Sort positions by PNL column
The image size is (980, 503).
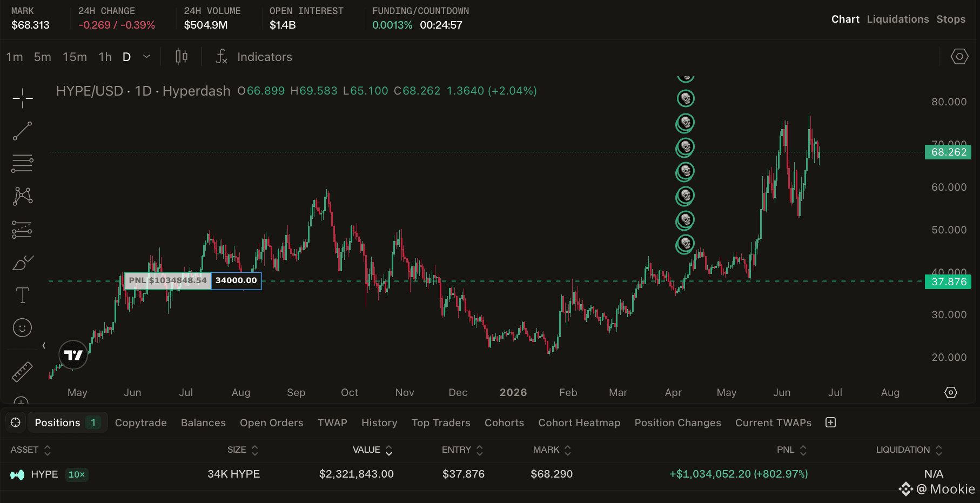(x=792, y=450)
